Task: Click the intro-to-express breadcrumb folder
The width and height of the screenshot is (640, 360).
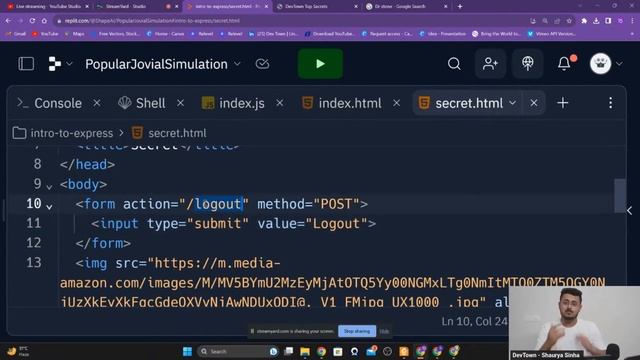Action: pos(63,133)
